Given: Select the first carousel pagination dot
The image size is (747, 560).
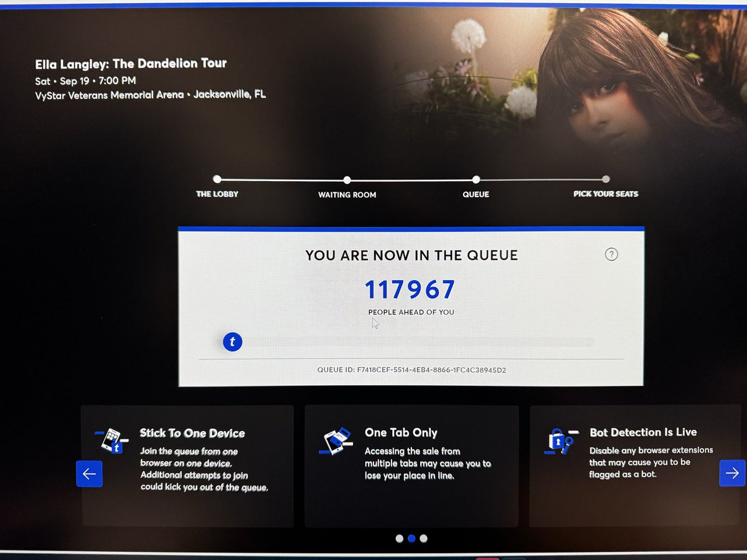Looking at the screenshot, I should (400, 539).
